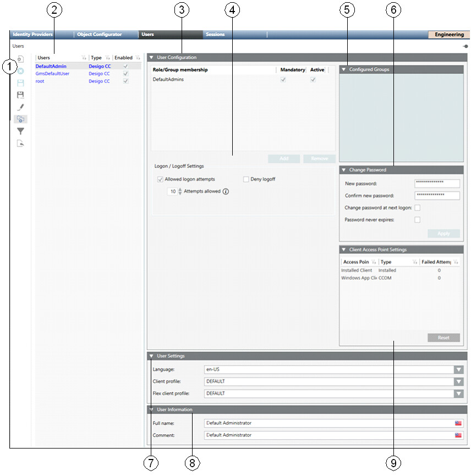Open the Sessions tab
The image size is (471, 476).
pyautogui.click(x=215, y=35)
